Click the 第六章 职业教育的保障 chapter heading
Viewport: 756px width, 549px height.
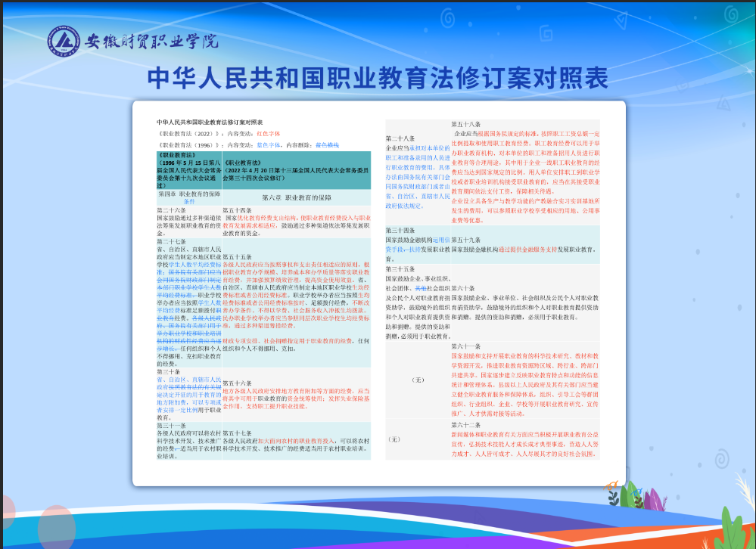point(296,197)
